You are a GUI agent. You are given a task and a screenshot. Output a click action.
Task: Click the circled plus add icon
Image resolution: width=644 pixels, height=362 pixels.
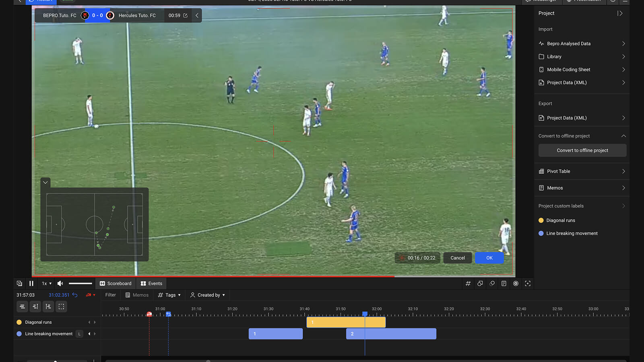(516, 284)
